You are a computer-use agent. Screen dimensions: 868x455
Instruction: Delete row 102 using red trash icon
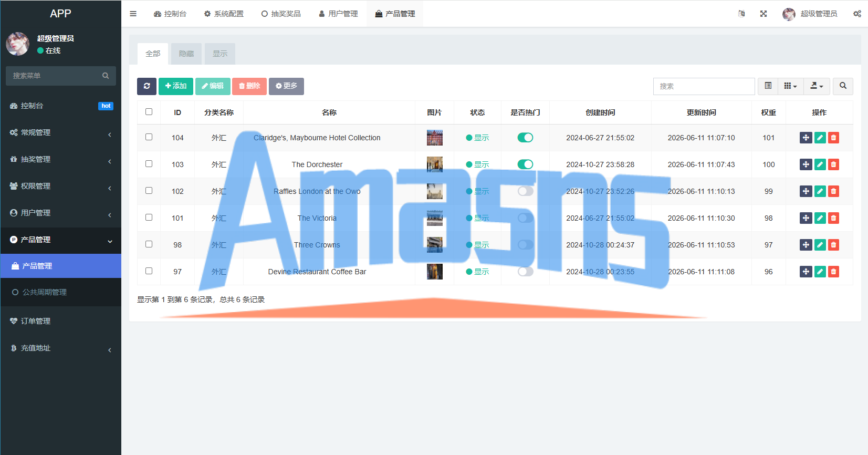(x=833, y=191)
